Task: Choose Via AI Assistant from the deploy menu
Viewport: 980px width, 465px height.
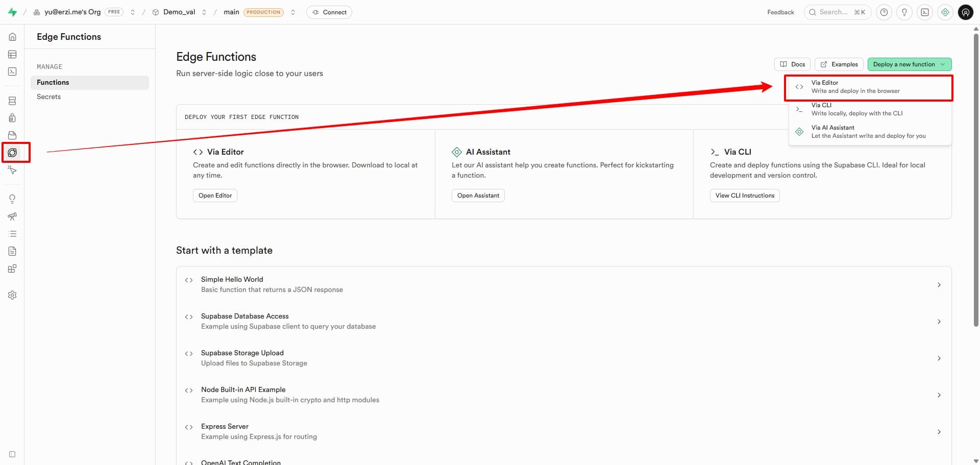Action: [x=870, y=132]
